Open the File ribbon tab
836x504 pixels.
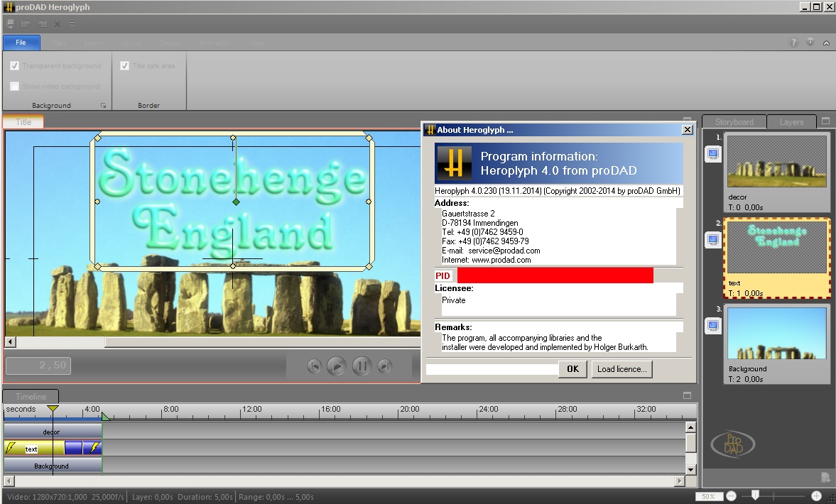(x=21, y=42)
